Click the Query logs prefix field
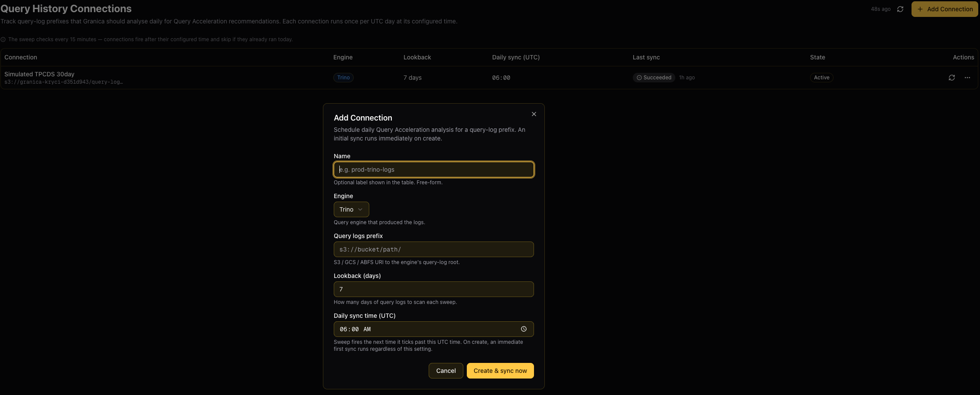 tap(433, 249)
